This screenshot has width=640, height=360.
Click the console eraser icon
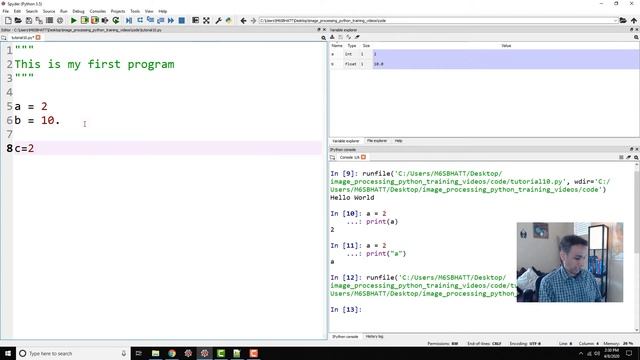629,157
